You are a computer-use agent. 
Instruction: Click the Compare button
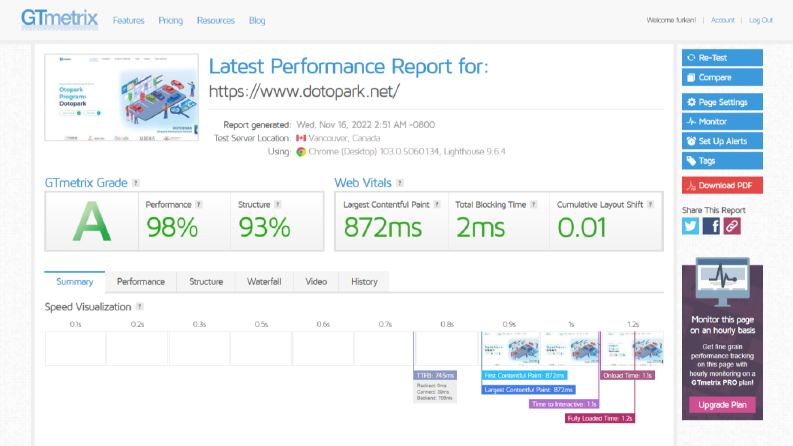click(x=722, y=77)
